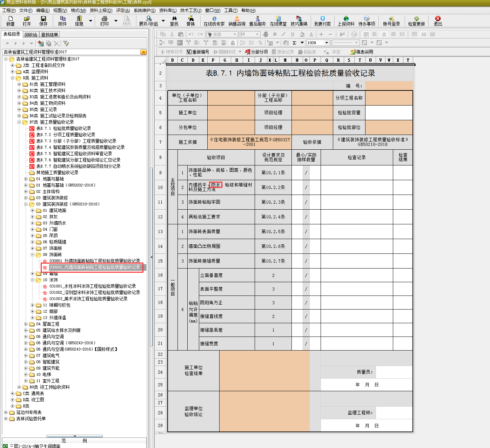Click 账号登录 account login icon

391,21
